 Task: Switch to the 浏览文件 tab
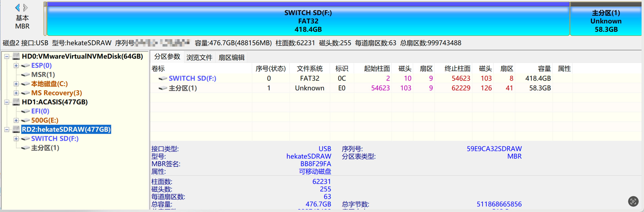[199, 57]
